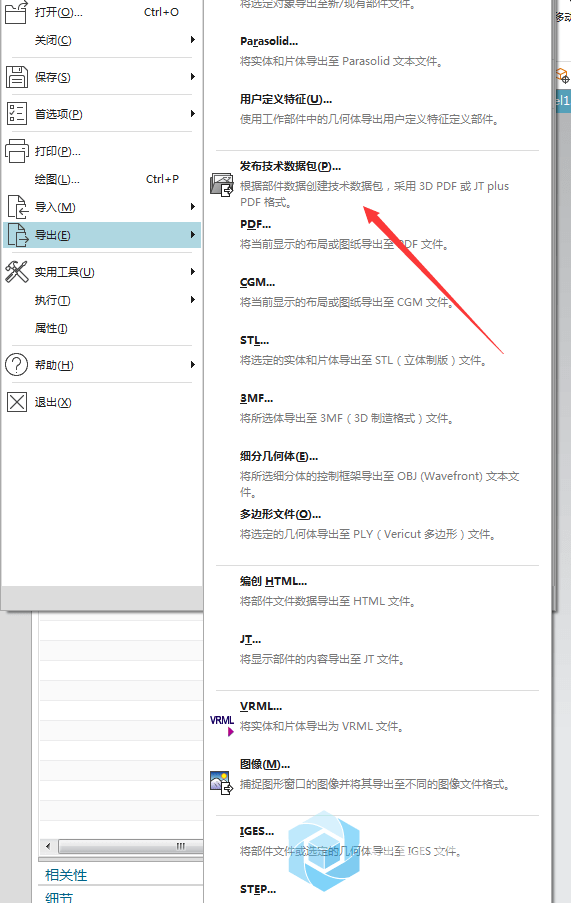Image resolution: width=571 pixels, height=903 pixels.
Task: Click the Preferences checklist icon
Action: tap(17, 113)
